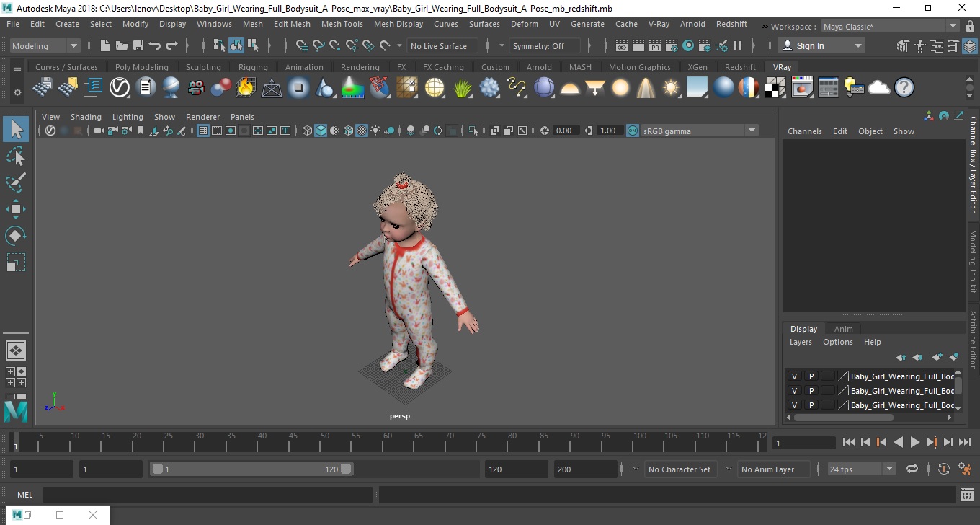Click the time range slider bar
This screenshot has height=525, width=980.
251,469
